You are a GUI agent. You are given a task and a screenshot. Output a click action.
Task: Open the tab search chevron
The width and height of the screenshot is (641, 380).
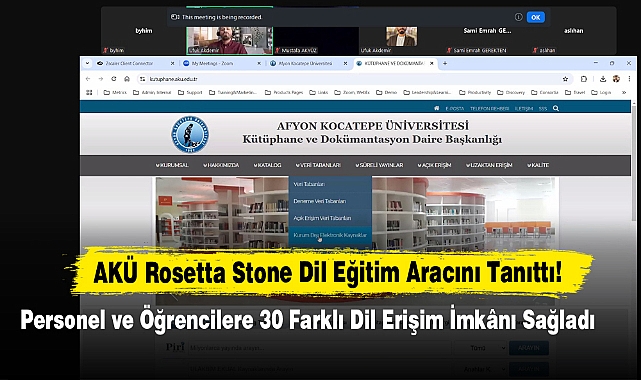(x=87, y=63)
